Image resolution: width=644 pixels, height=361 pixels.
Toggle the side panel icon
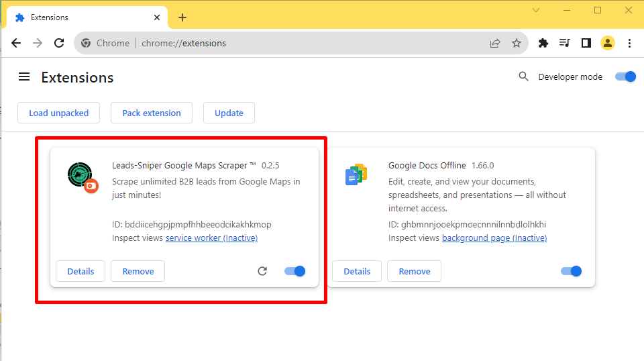(x=586, y=43)
